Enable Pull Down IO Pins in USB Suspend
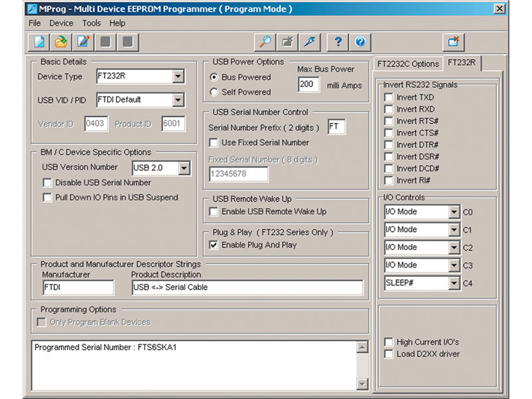The image size is (532, 399). click(47, 198)
